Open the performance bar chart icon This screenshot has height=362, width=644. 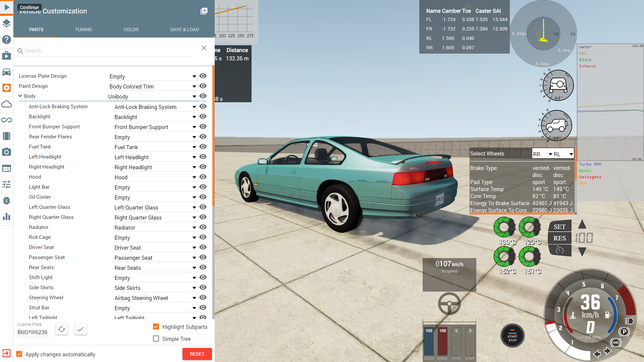pyautogui.click(x=7, y=217)
